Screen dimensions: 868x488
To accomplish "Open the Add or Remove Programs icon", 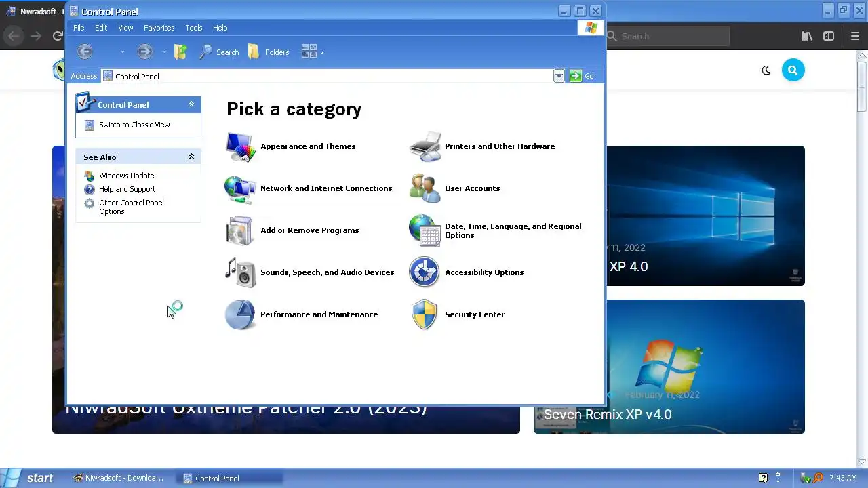I will tap(240, 231).
